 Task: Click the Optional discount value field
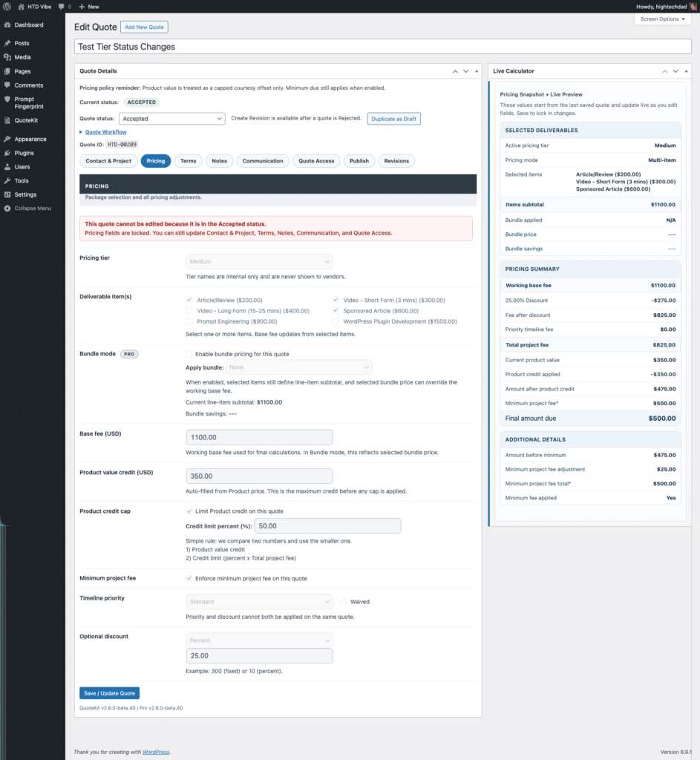point(259,656)
